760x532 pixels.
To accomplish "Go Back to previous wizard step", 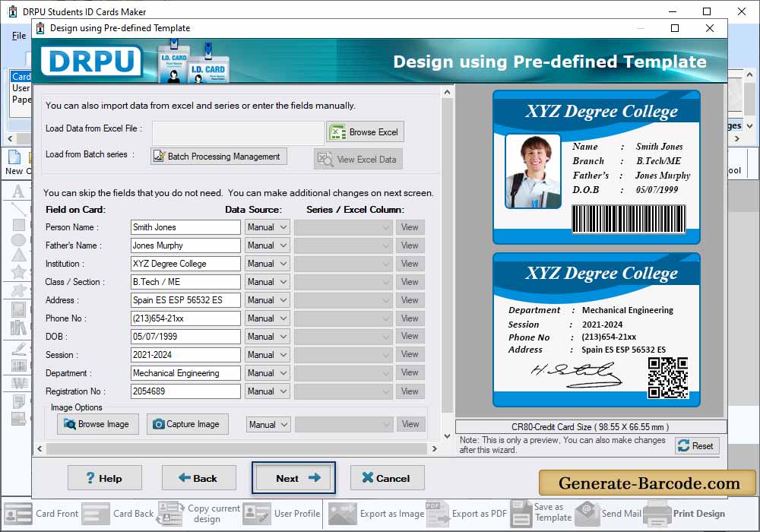I will tap(198, 478).
